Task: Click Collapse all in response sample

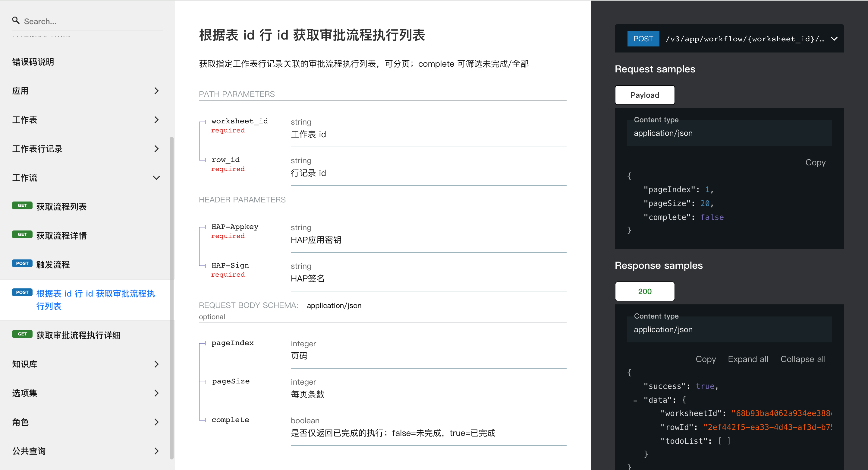Action: pos(803,359)
